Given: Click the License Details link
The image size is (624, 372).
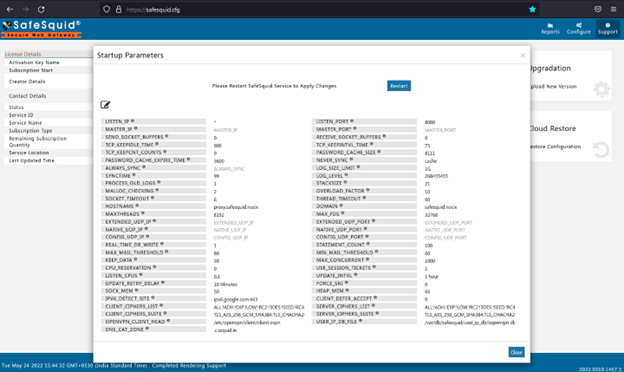Looking at the screenshot, I should [x=23, y=54].
